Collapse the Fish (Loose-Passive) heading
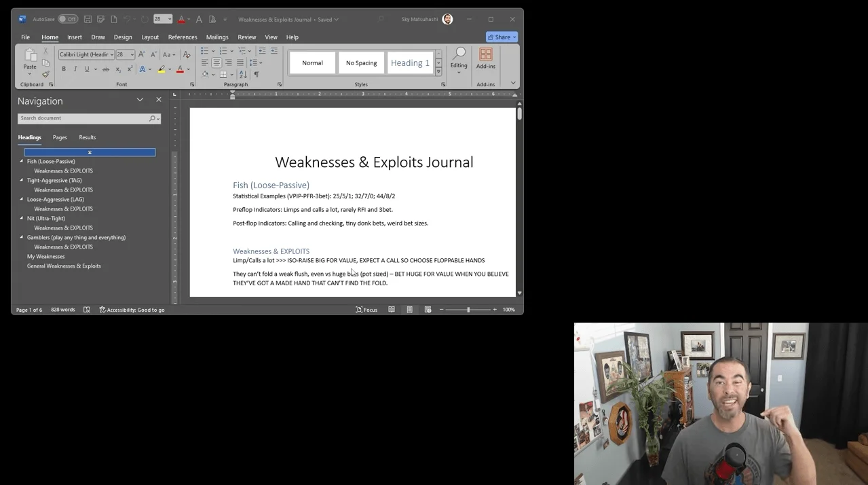This screenshot has width=868, height=485. [22, 161]
